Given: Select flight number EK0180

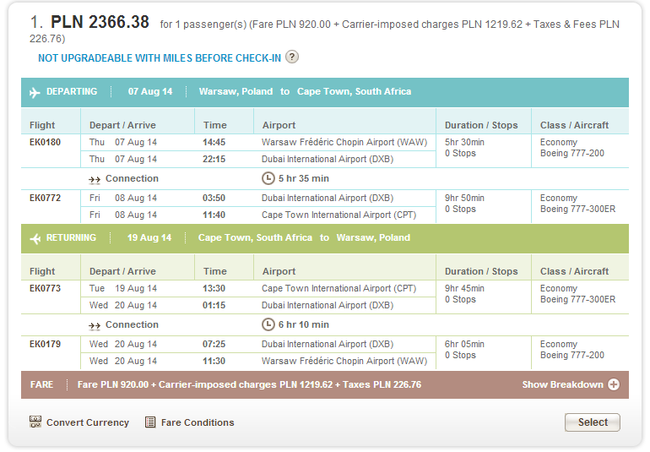Looking at the screenshot, I should [x=46, y=143].
